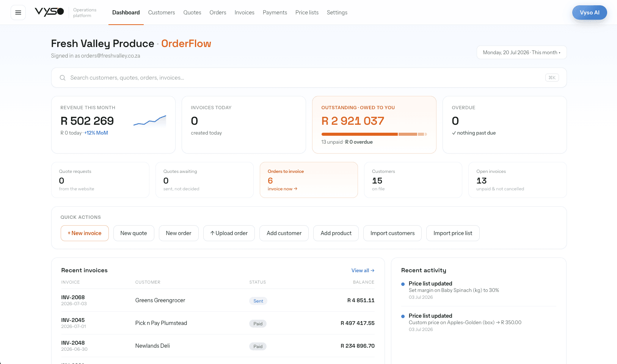Click Add product button

(336, 233)
